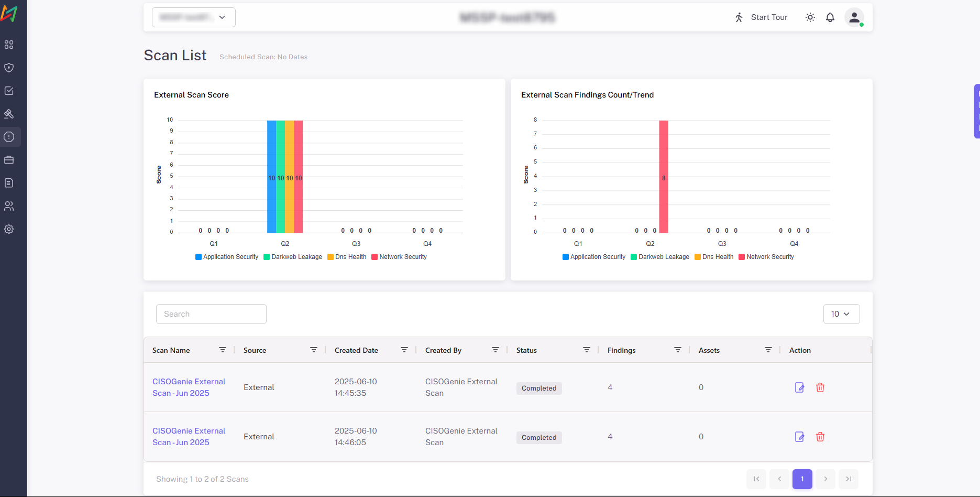The image size is (980, 497).
Task: Edit the first scan row
Action: tap(799, 387)
